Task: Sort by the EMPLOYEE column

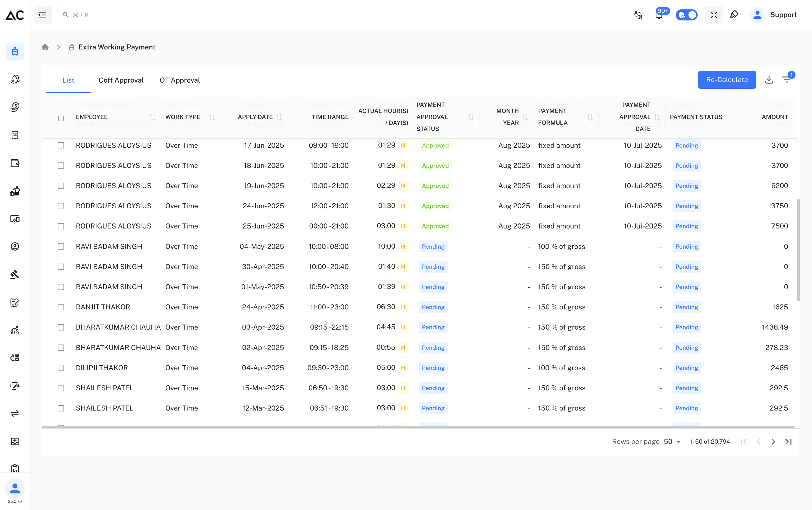Action: [153, 117]
